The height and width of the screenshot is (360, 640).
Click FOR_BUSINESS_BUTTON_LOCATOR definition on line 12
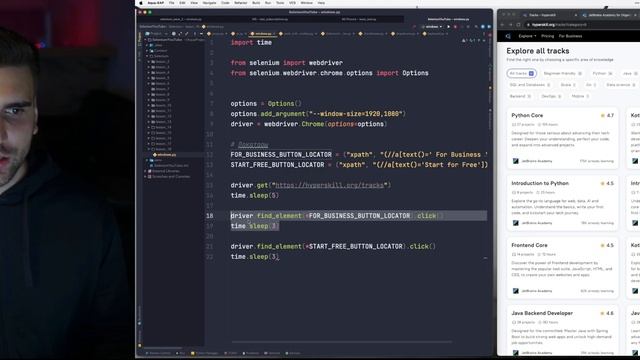[281, 155]
